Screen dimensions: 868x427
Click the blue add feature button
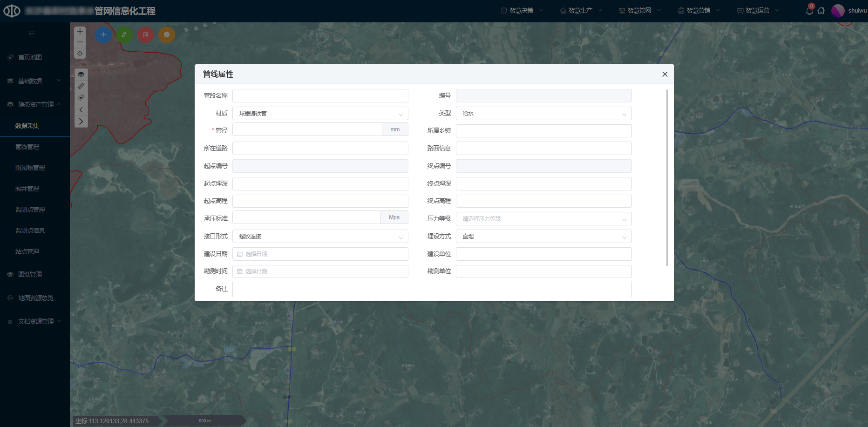click(103, 35)
